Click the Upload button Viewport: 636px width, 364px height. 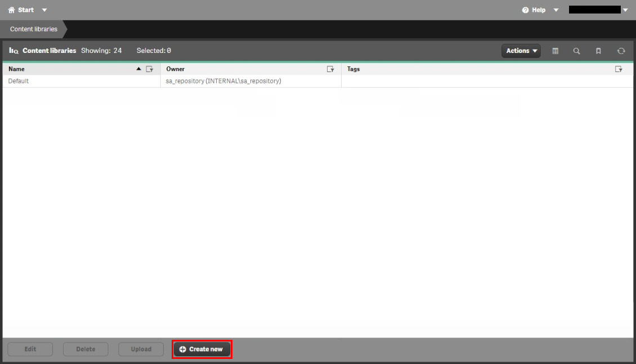tap(141, 349)
